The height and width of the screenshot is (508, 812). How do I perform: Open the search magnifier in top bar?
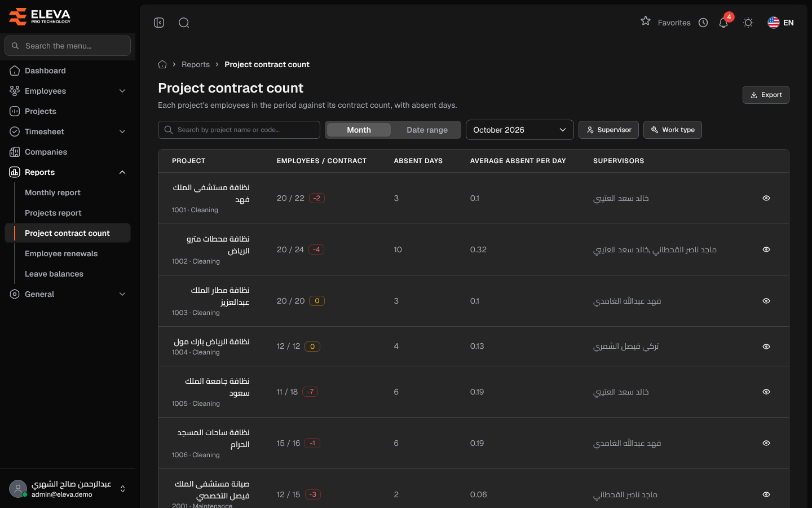tap(184, 23)
